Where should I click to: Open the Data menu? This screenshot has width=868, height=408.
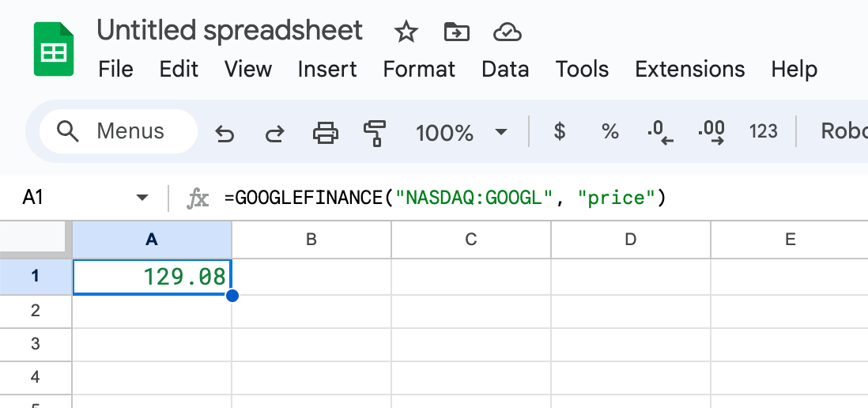click(504, 69)
